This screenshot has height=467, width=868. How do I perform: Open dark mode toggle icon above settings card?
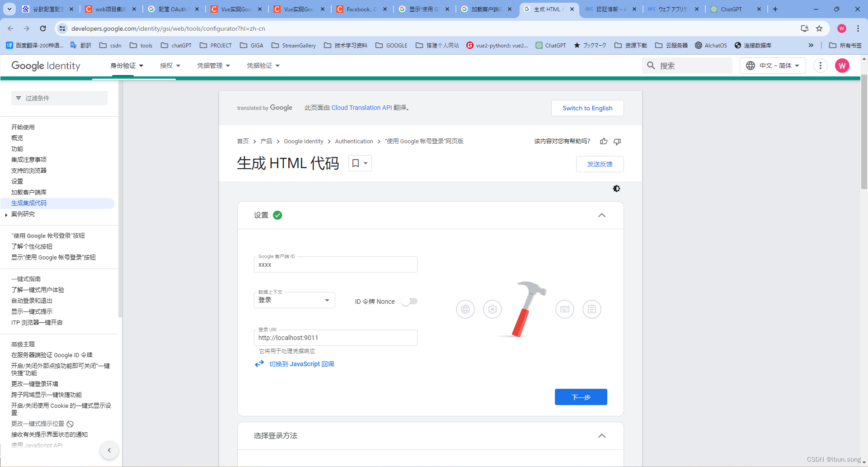pos(616,189)
